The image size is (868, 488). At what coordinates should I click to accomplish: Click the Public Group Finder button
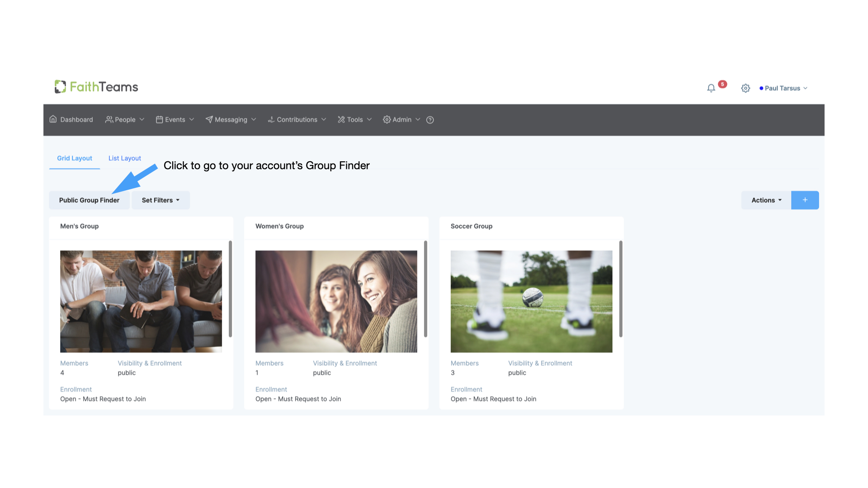[89, 200]
